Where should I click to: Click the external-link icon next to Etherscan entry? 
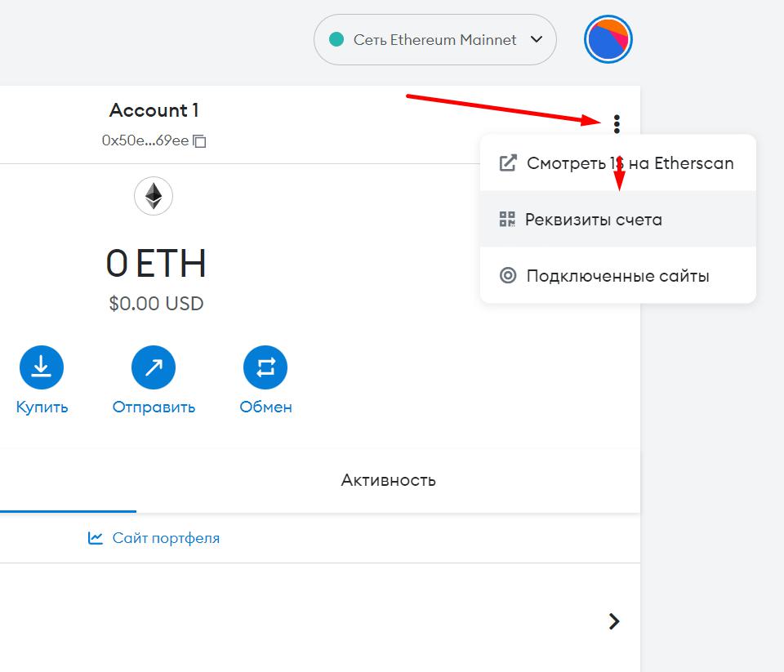pyautogui.click(x=506, y=162)
